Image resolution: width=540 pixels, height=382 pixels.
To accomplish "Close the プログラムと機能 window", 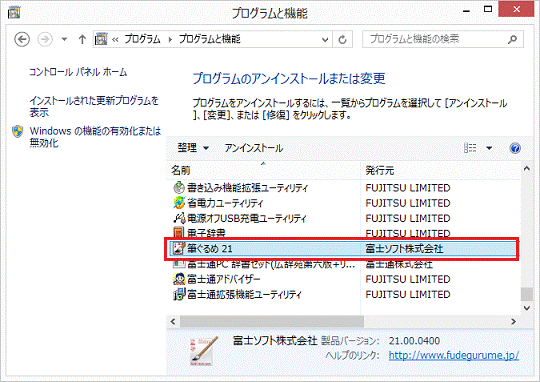I will [x=516, y=9].
